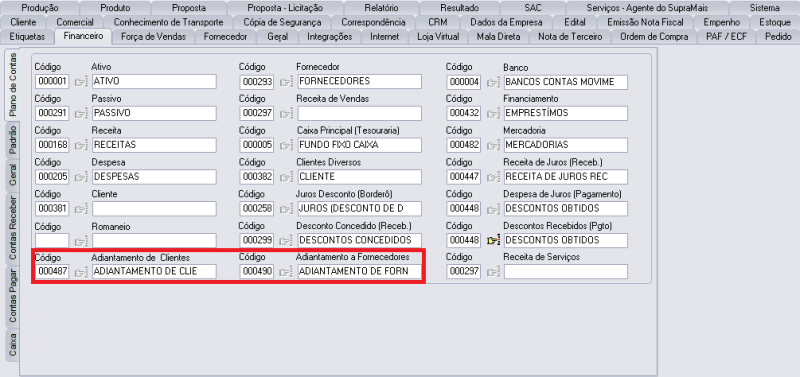Open lookup icon for Financiamento account
Image resolution: width=800 pixels, height=377 pixels.
(492, 113)
